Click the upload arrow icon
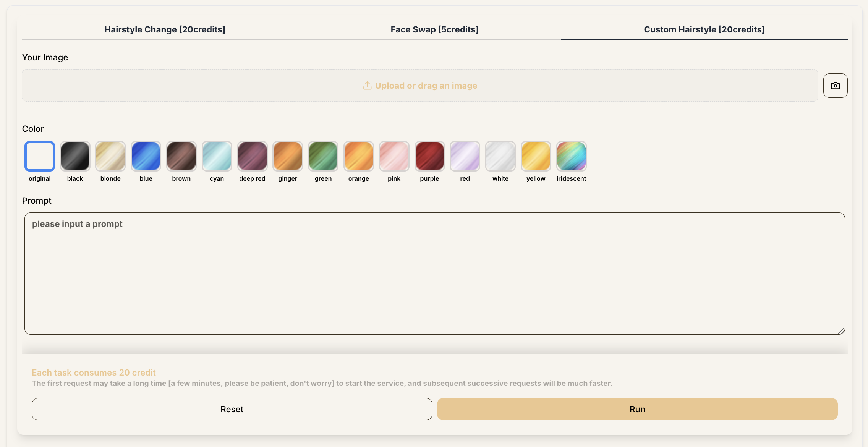The height and width of the screenshot is (447, 868). pos(367,86)
